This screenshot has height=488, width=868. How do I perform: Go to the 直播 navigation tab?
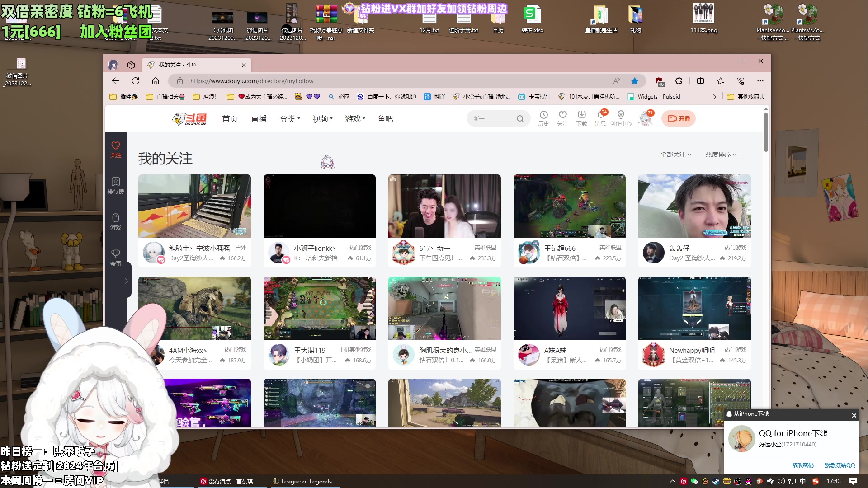click(259, 119)
